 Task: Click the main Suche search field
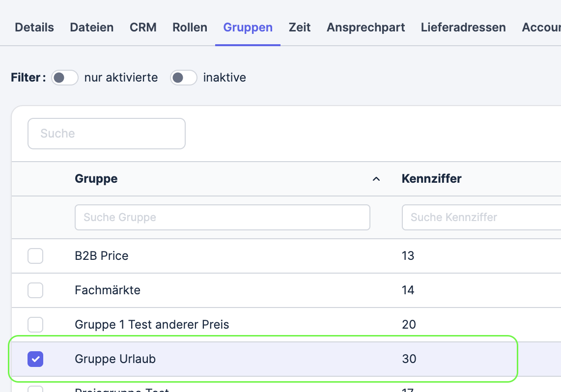(x=107, y=134)
